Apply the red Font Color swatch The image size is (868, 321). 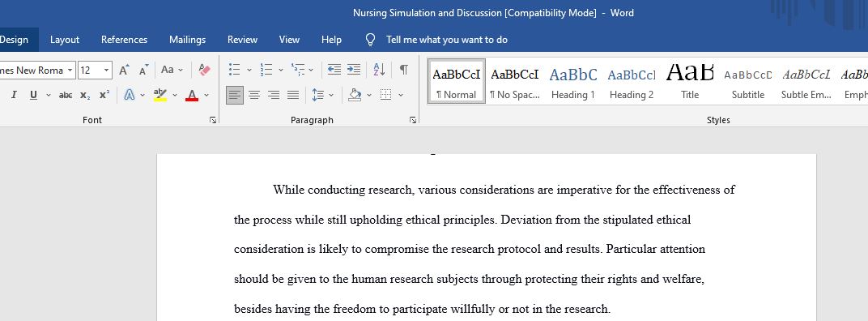192,95
